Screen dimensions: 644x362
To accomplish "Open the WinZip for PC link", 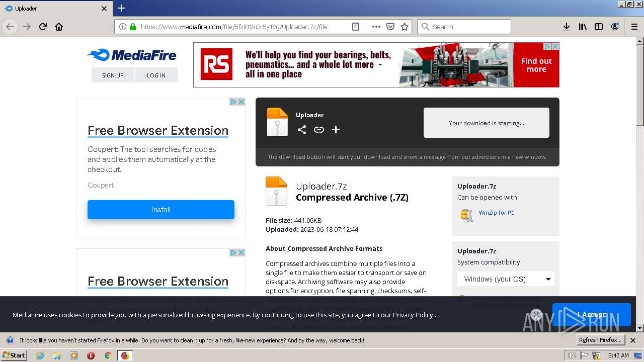I will [497, 213].
